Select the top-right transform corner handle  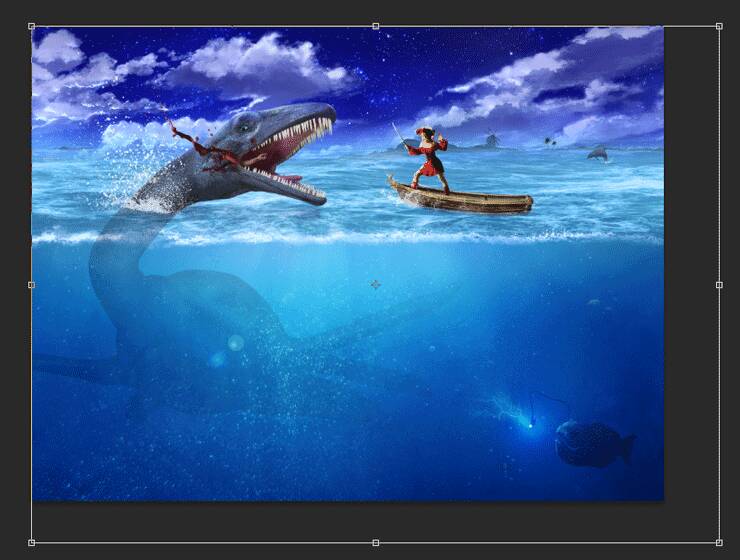(719, 27)
